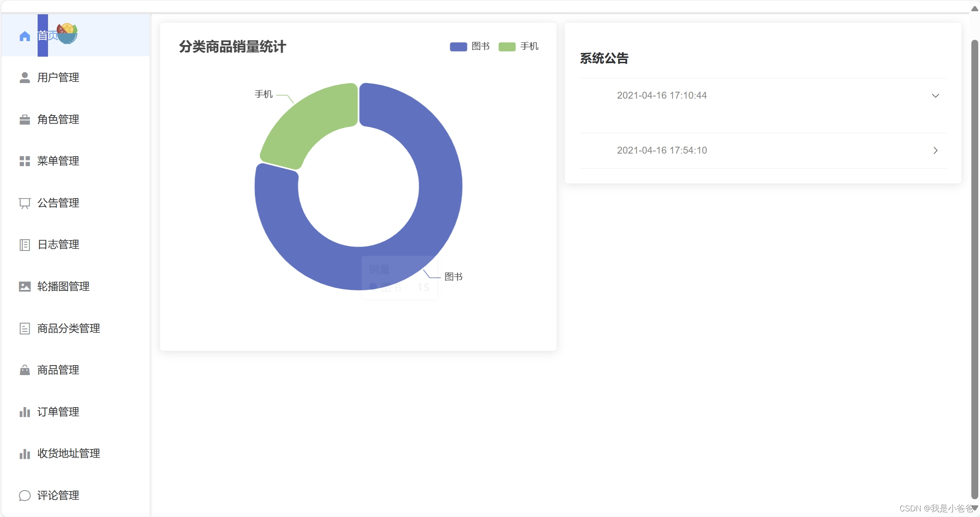980x517 pixels.
Task: Click the shopping bag product icon
Action: pyautogui.click(x=25, y=370)
